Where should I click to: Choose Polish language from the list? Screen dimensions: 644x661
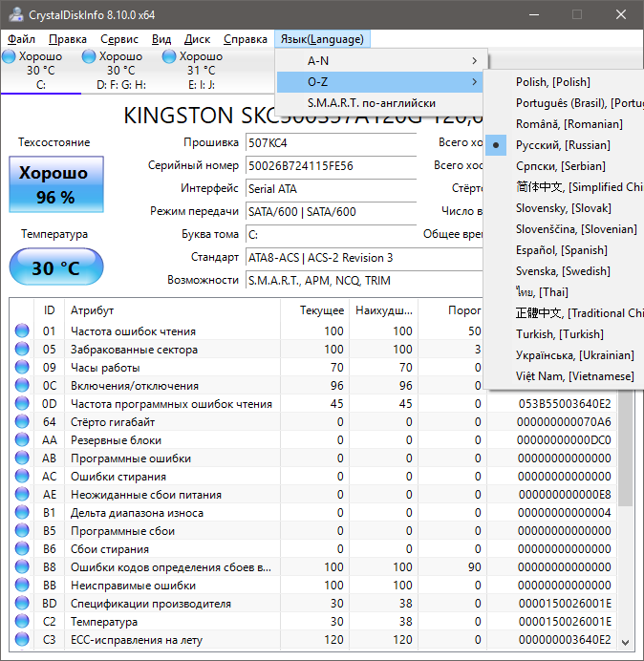[552, 82]
